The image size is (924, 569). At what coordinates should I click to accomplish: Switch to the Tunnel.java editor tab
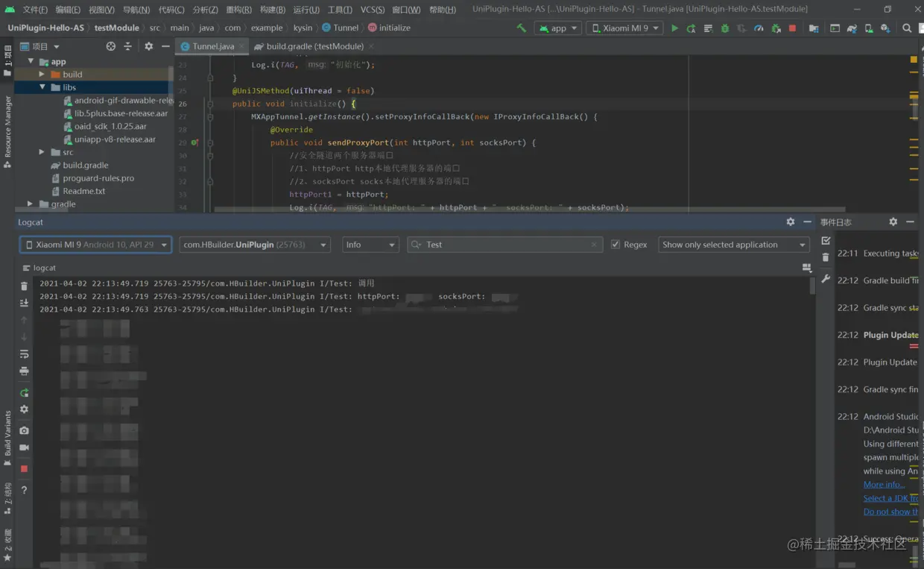pyautogui.click(x=213, y=46)
